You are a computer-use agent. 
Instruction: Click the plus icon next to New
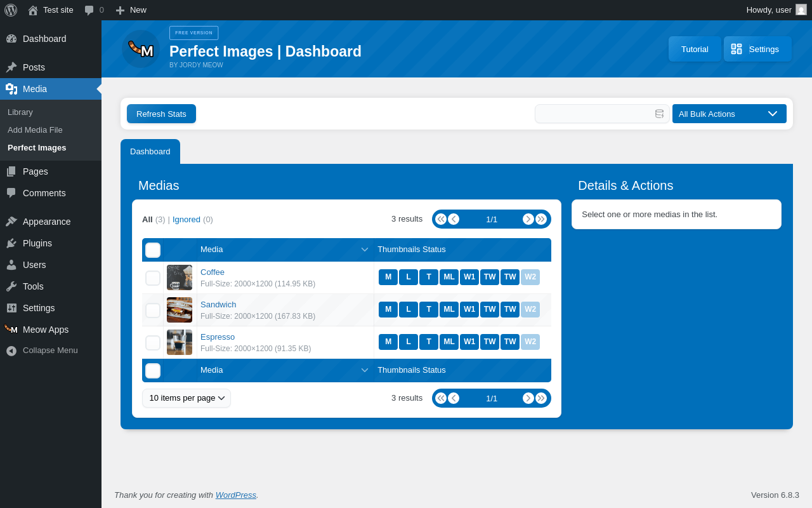pyautogui.click(x=120, y=10)
